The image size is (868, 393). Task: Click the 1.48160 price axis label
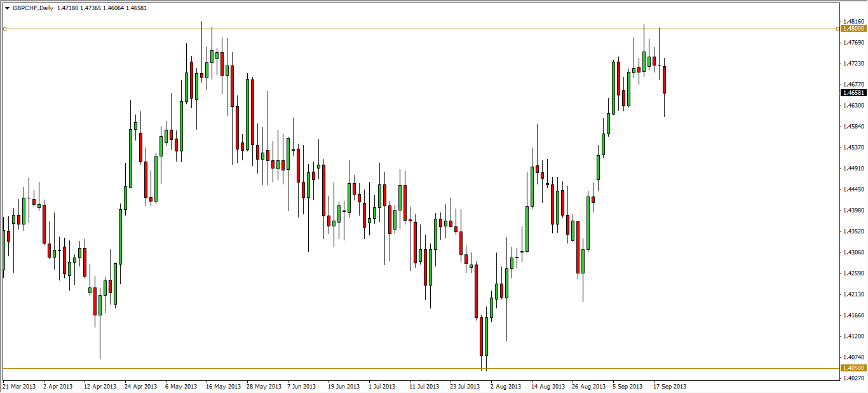click(853, 21)
